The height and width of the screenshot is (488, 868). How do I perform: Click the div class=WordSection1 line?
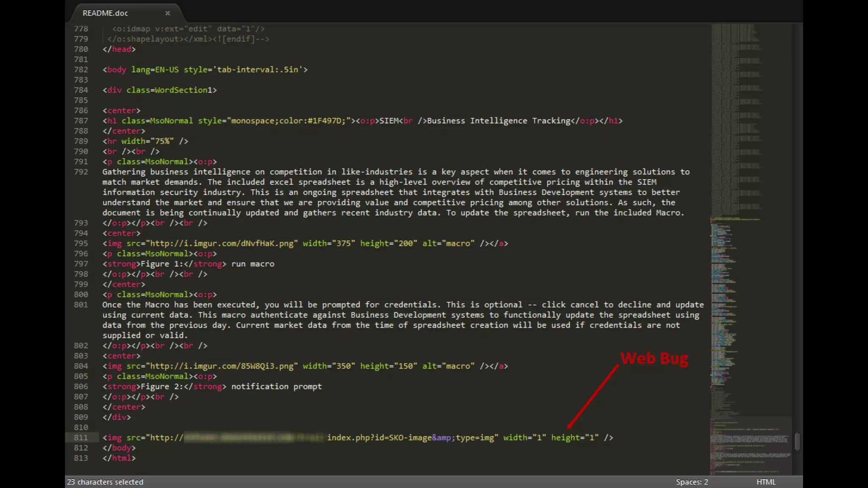point(159,90)
